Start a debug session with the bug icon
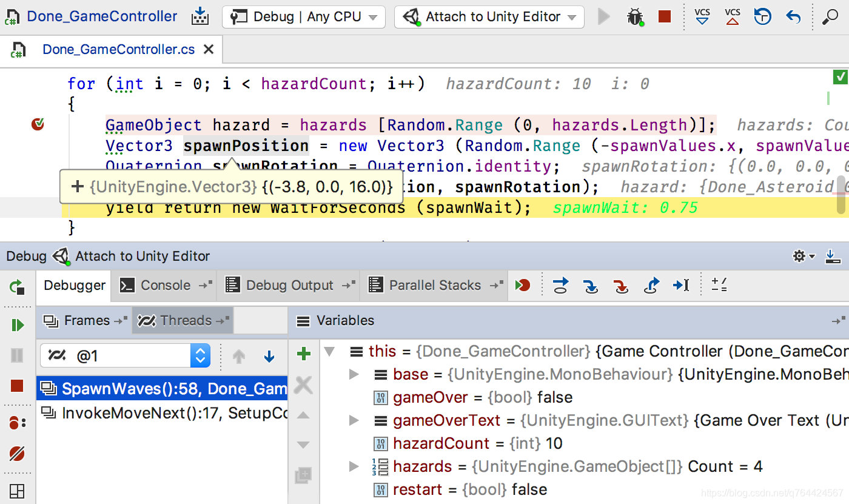 [x=635, y=17]
